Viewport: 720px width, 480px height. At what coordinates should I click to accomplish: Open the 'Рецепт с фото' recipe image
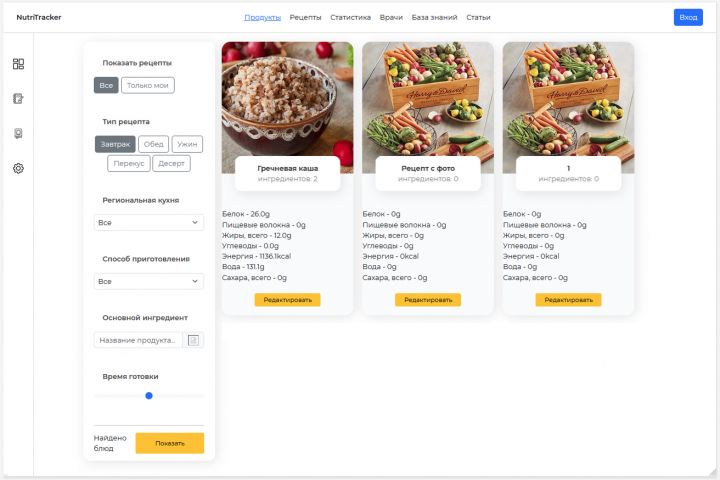[428, 100]
